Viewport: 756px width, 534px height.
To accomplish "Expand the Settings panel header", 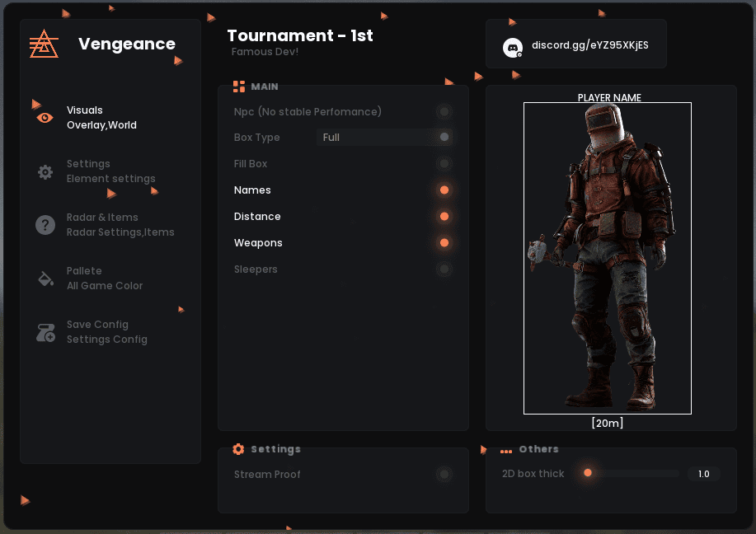I will pyautogui.click(x=276, y=449).
